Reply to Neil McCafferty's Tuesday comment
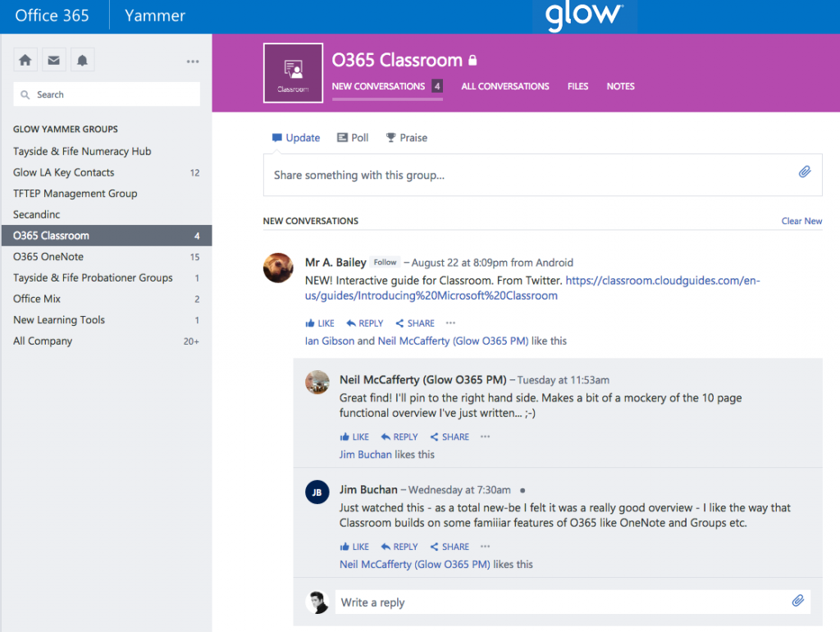Image resolution: width=840 pixels, height=632 pixels. 399,437
